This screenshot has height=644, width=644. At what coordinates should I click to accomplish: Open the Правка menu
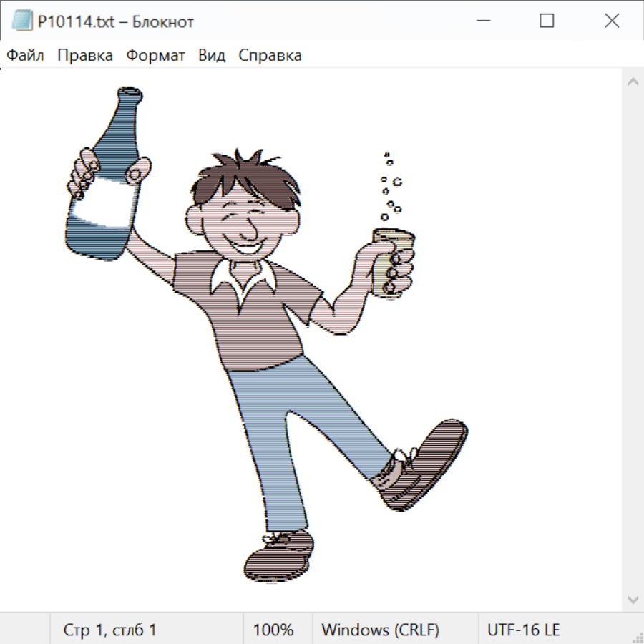point(84,55)
